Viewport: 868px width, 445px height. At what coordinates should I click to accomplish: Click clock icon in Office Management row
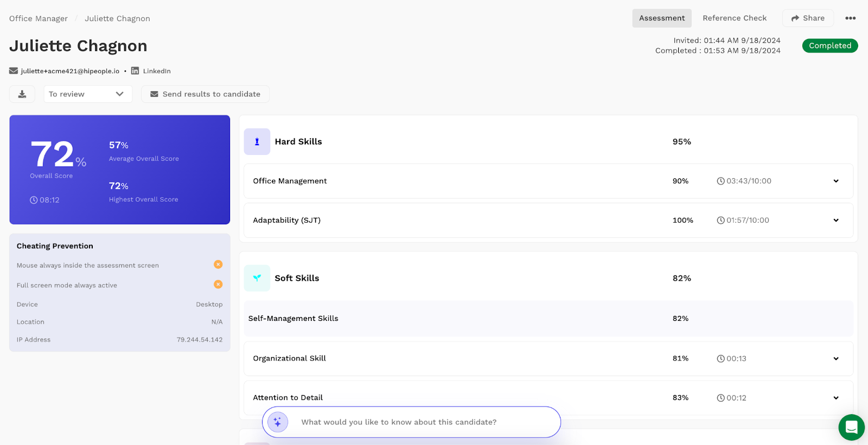tap(720, 181)
